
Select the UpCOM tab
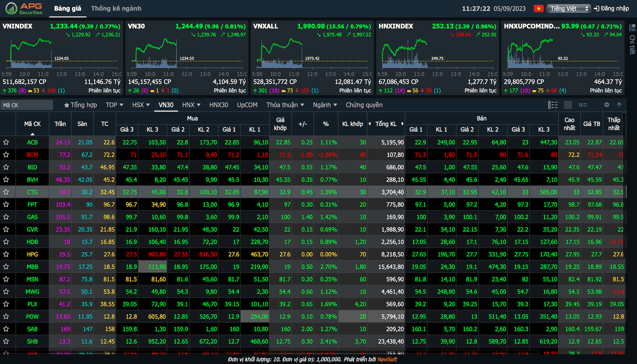coord(247,105)
